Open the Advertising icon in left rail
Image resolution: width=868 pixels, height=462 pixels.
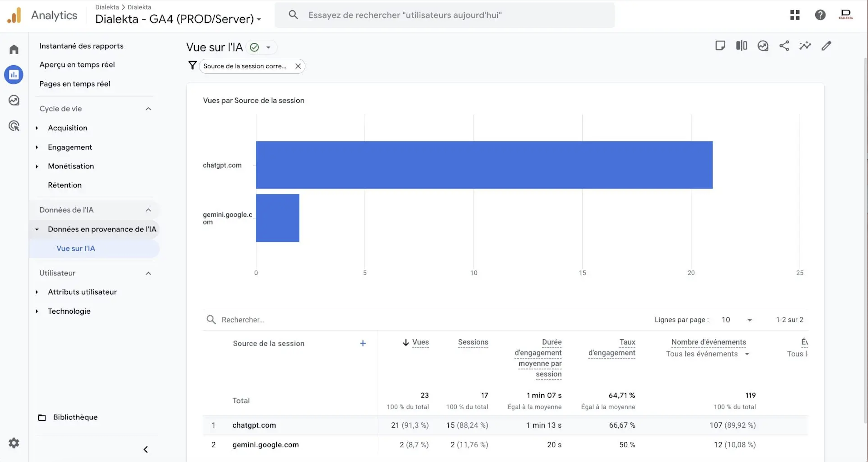[x=14, y=126]
